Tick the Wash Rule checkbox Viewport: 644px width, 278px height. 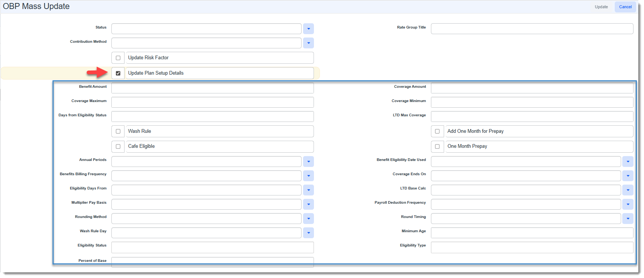point(118,132)
